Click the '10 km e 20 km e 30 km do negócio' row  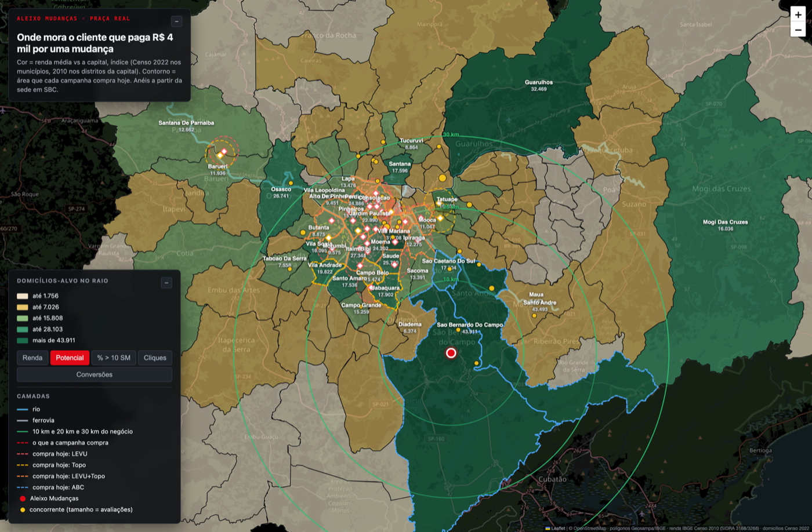coord(75,431)
